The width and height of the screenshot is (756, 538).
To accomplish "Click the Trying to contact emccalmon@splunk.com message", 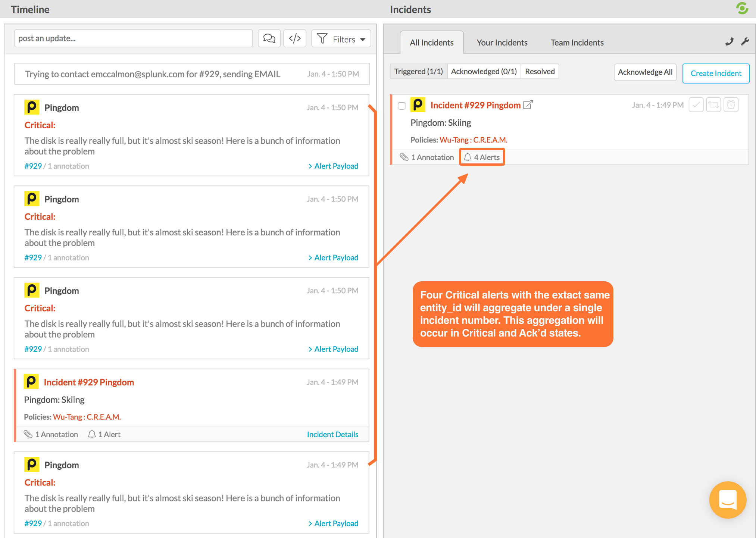I will coord(192,74).
